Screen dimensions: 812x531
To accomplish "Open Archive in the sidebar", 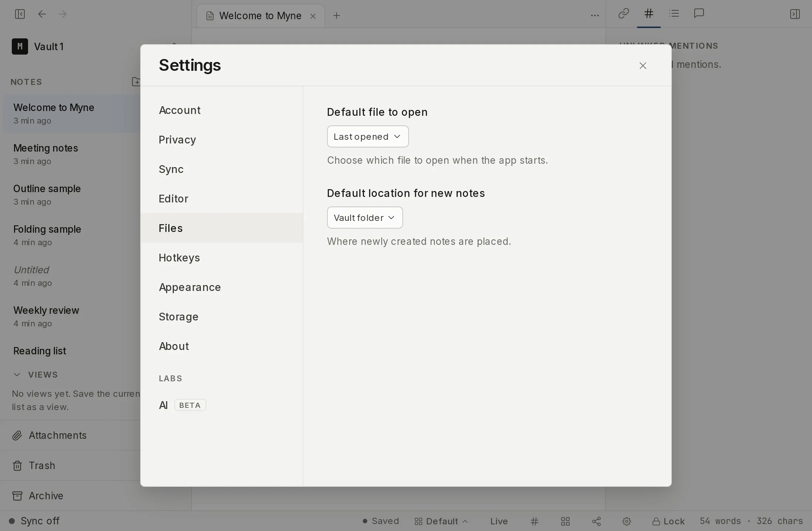I will [70, 496].
